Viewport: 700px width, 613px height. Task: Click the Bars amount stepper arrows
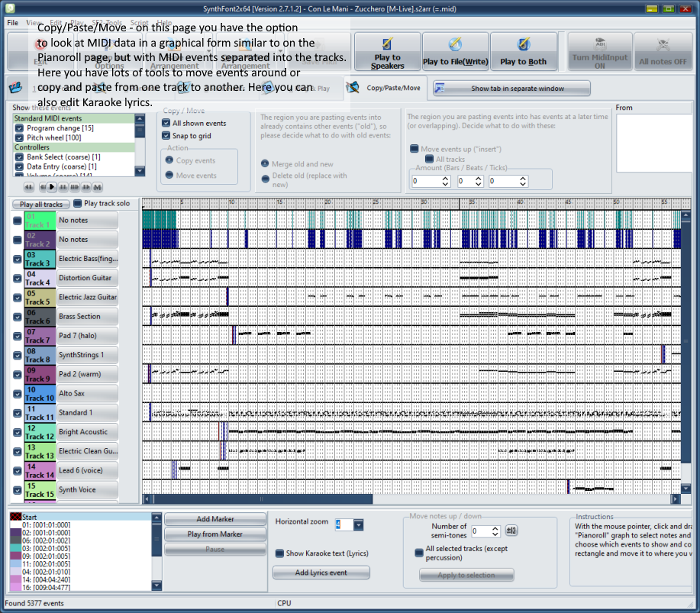pos(445,181)
